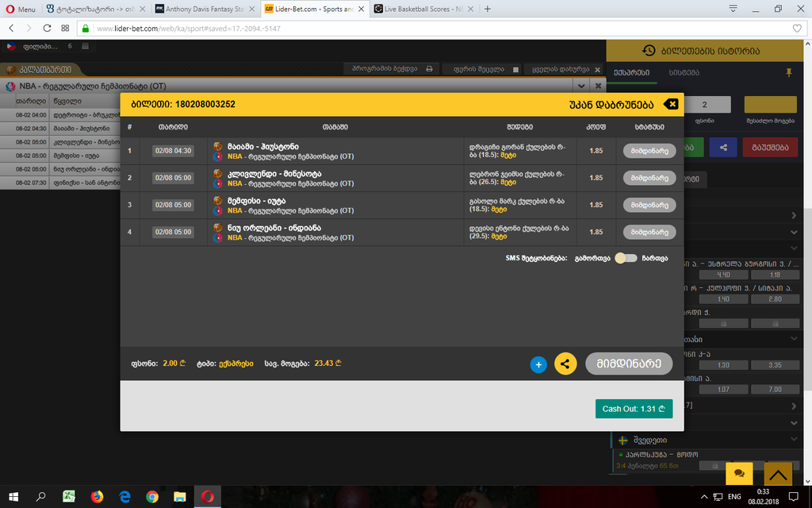Click the Cash Out: 1.31 button
812x508 pixels.
pos(634,409)
